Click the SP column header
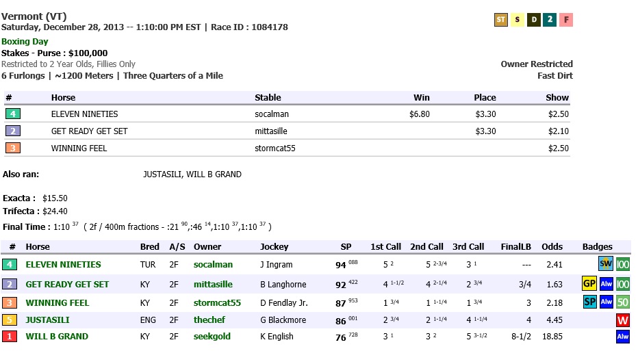This screenshot has height=364, width=638. tap(346, 247)
